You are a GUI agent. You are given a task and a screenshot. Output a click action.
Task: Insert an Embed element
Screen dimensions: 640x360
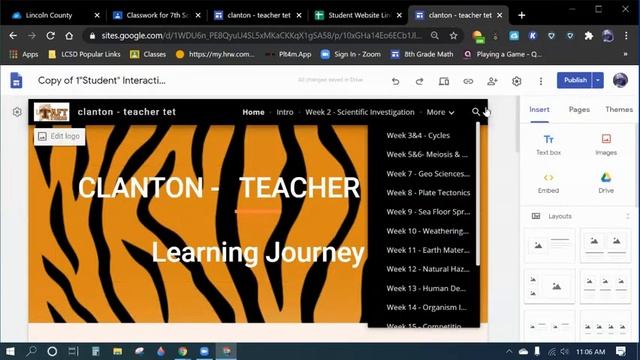click(x=549, y=183)
